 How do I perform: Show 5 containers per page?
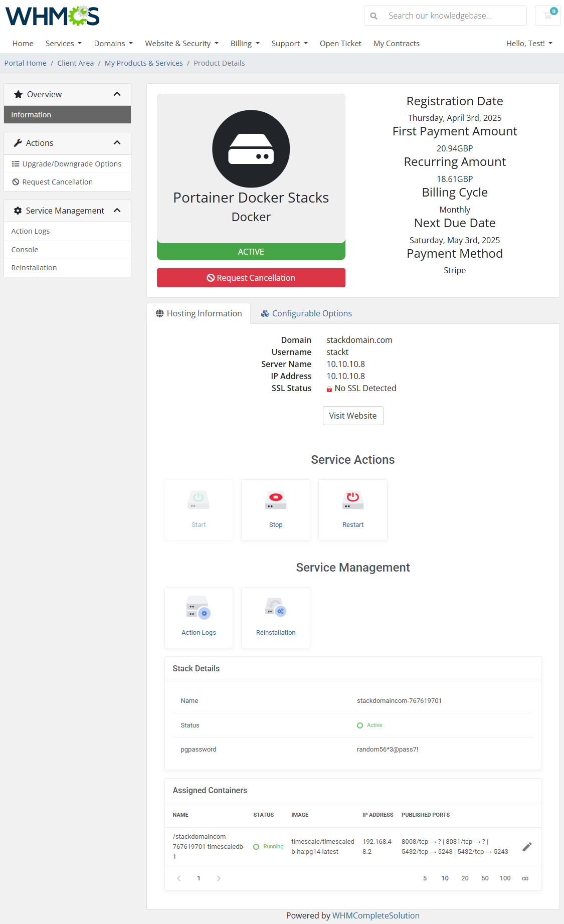point(425,878)
